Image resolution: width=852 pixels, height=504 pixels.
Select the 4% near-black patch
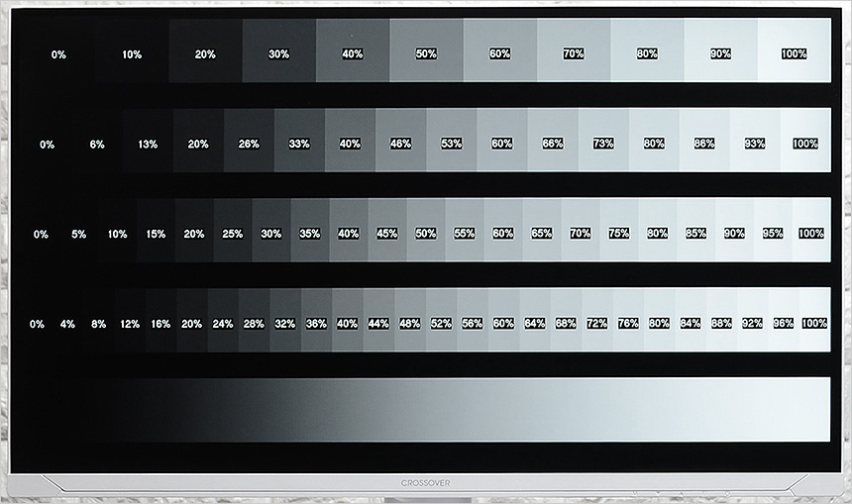click(x=67, y=324)
